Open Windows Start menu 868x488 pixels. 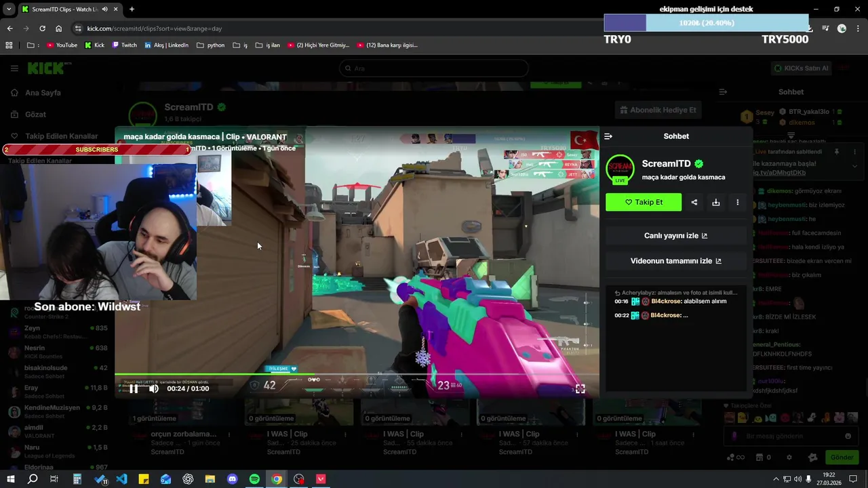(x=10, y=479)
